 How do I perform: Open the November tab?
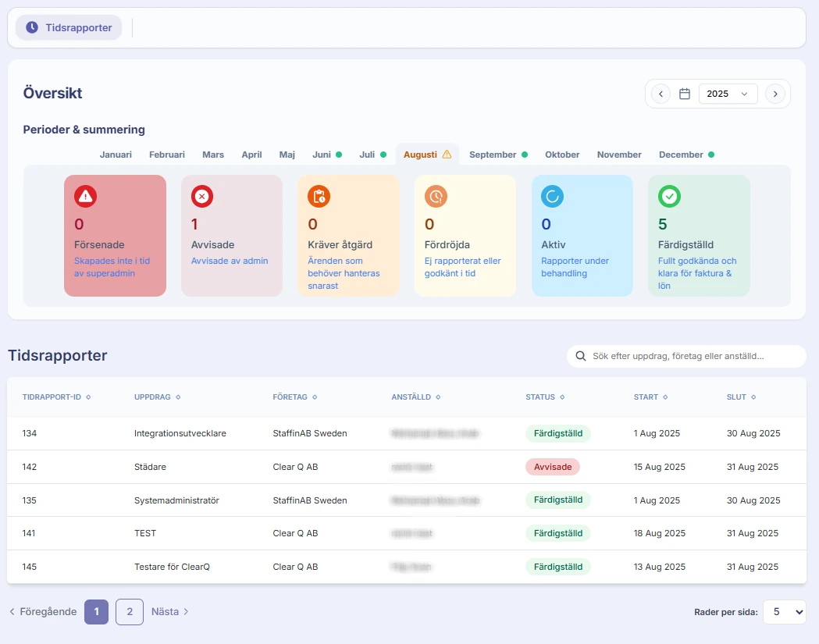pyautogui.click(x=619, y=155)
